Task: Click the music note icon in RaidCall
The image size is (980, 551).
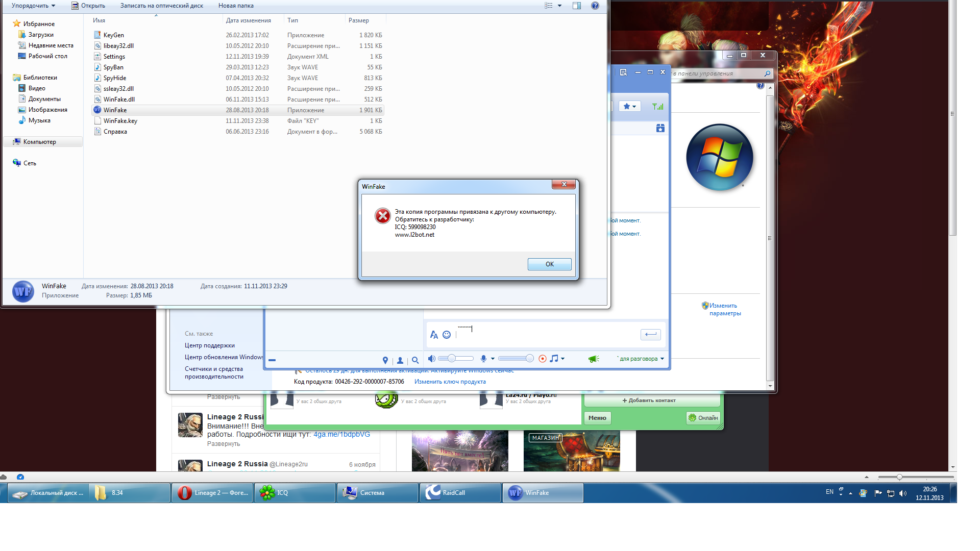Action: tap(554, 359)
